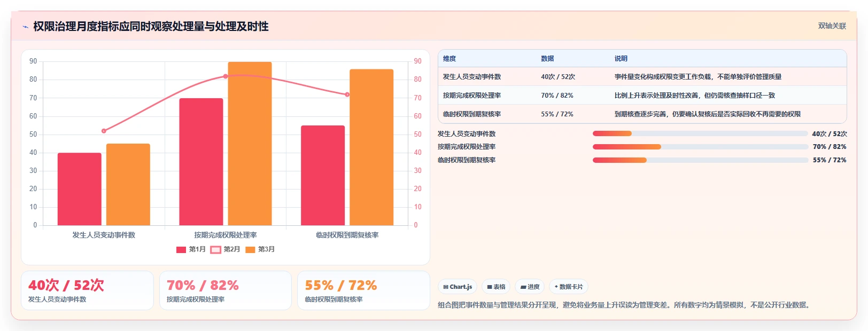The image size is (868, 331).
Task: Click the 说明 column header
Action: pos(621,59)
